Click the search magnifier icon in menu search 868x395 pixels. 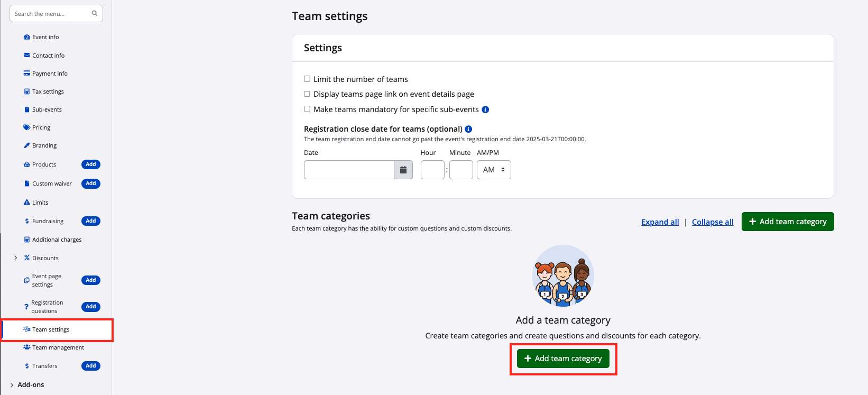pyautogui.click(x=95, y=14)
